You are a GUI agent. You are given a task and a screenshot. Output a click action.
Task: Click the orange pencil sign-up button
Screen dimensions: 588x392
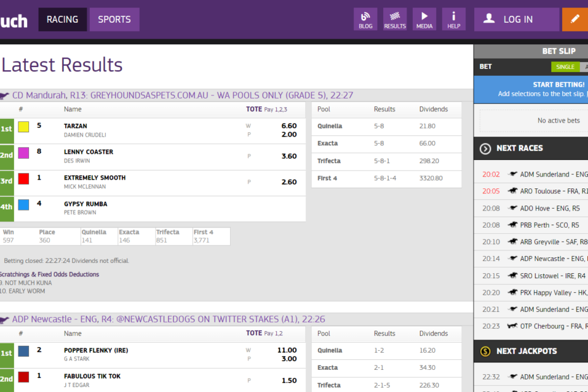(575, 20)
